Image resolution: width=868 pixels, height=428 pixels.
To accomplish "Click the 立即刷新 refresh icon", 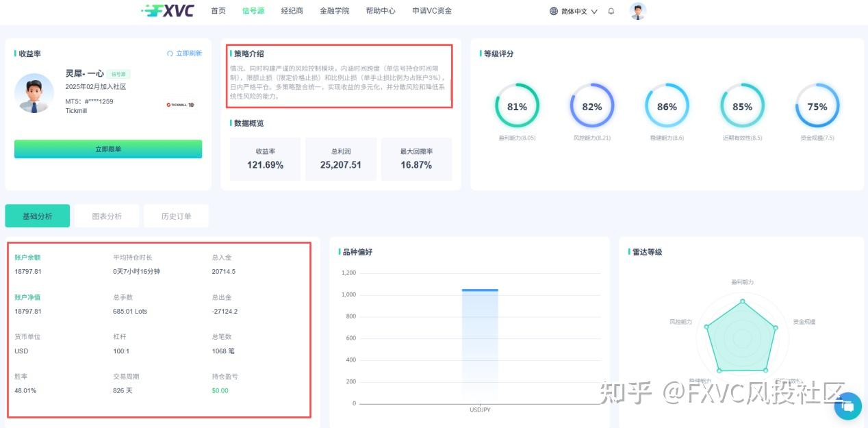I will [x=170, y=53].
